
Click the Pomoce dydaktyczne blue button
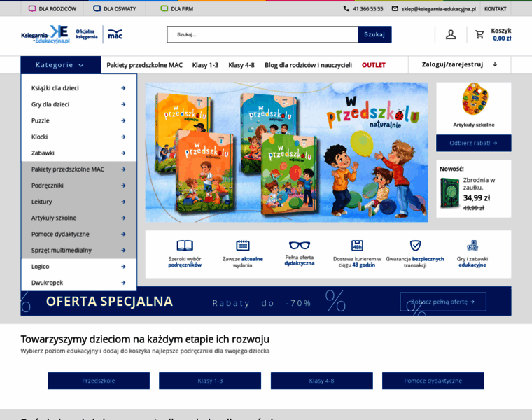point(433,381)
